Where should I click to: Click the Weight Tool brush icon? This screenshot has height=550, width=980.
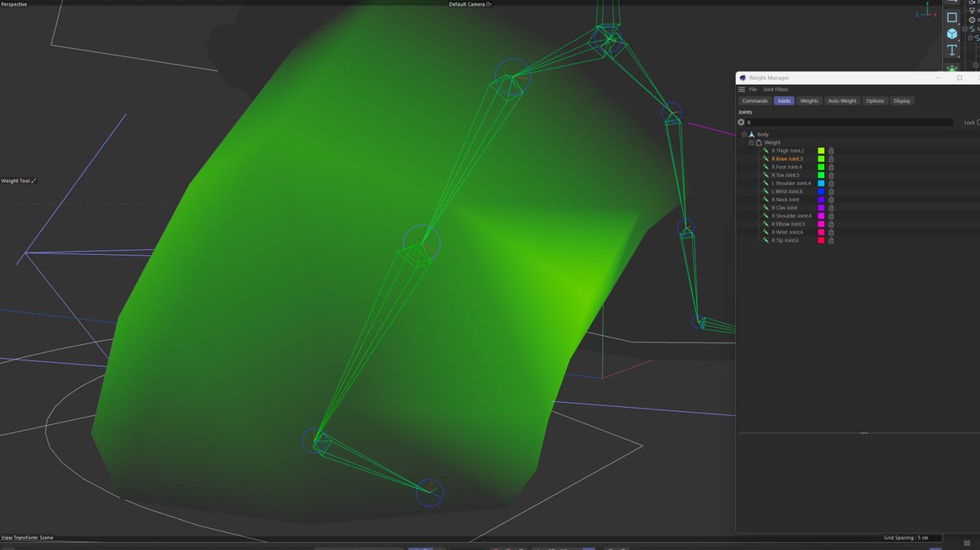pos(33,181)
